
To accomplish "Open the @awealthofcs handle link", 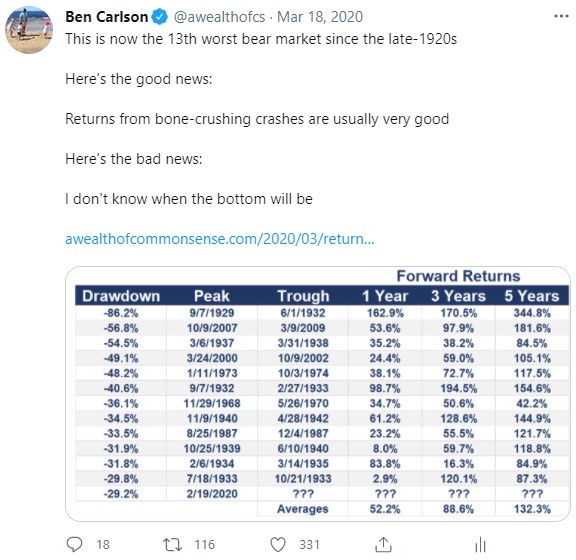I will [219, 17].
